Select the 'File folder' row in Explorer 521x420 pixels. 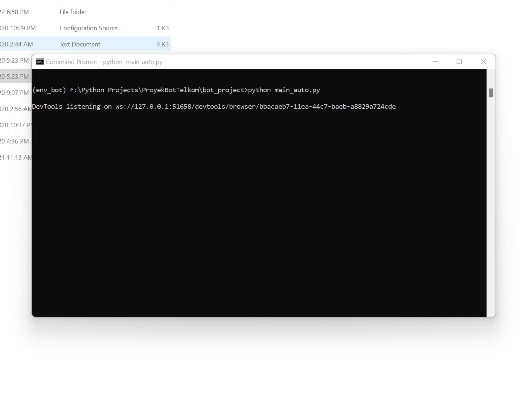85,12
